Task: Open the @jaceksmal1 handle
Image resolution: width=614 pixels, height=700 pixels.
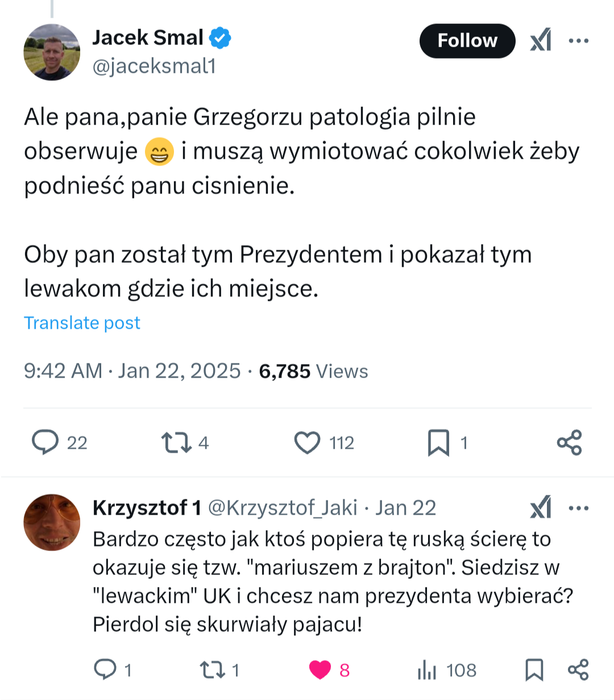Action: tap(154, 67)
